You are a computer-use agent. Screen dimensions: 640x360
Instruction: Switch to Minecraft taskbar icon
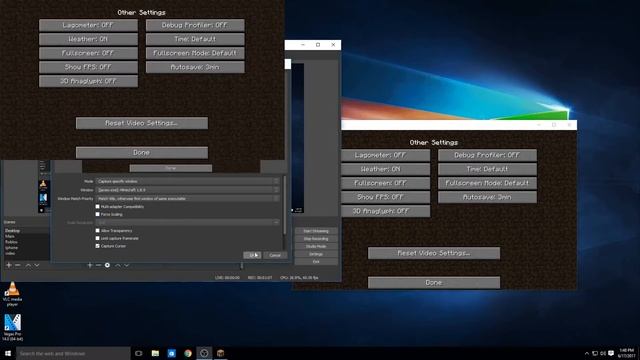[x=220, y=353]
